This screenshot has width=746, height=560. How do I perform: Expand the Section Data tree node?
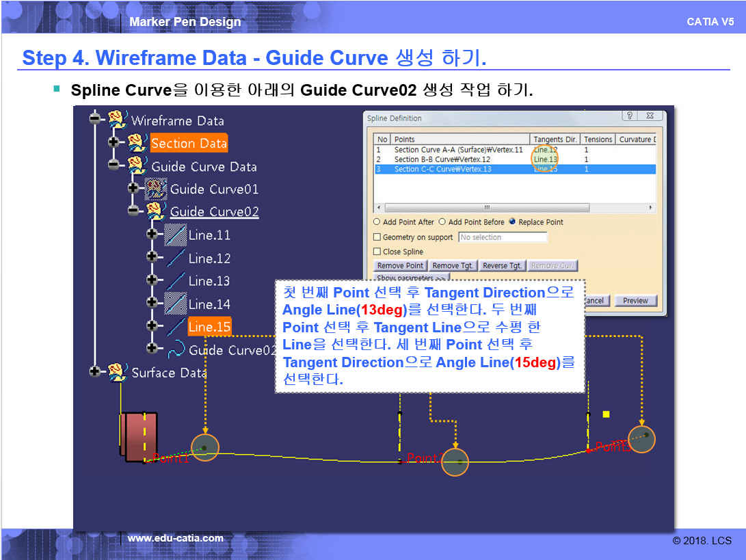(x=114, y=143)
